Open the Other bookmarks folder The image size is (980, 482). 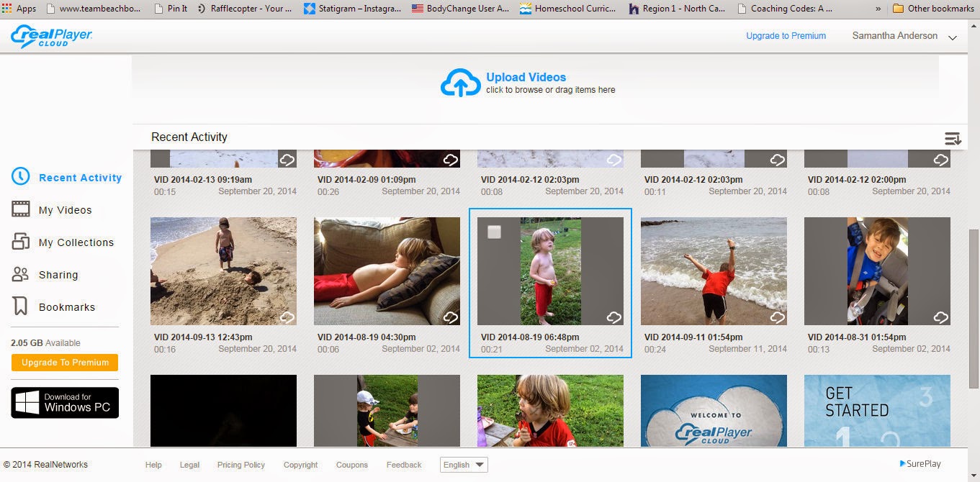932,9
